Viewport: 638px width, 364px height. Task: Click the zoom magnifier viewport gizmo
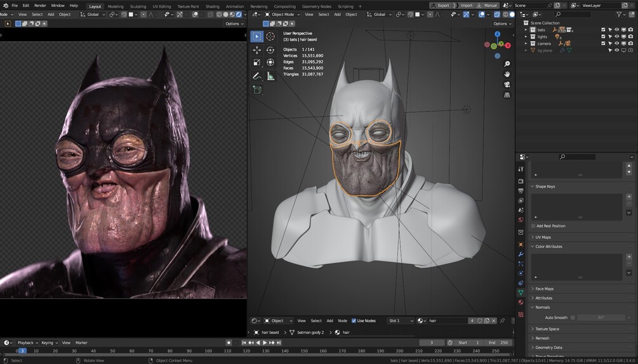507,64
